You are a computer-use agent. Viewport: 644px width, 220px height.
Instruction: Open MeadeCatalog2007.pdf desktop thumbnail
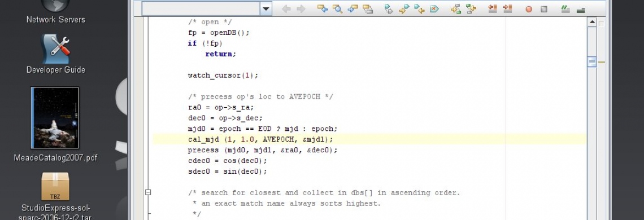(55, 118)
